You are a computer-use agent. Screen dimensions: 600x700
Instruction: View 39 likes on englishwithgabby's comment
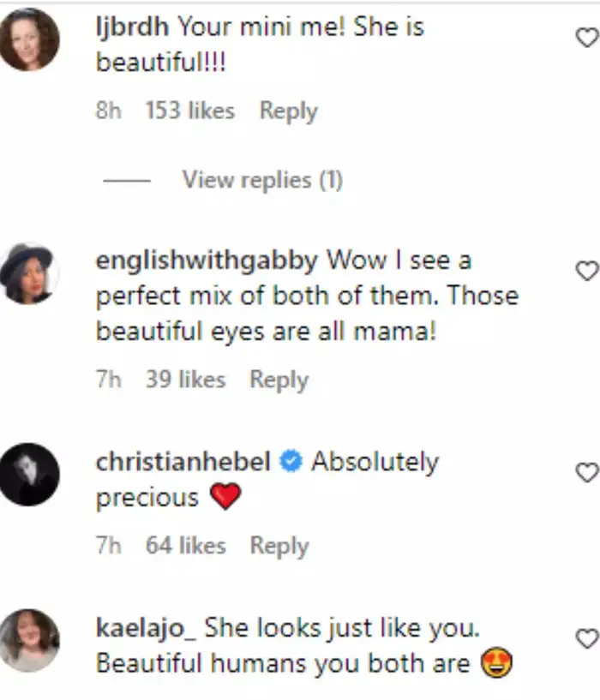coord(185,379)
